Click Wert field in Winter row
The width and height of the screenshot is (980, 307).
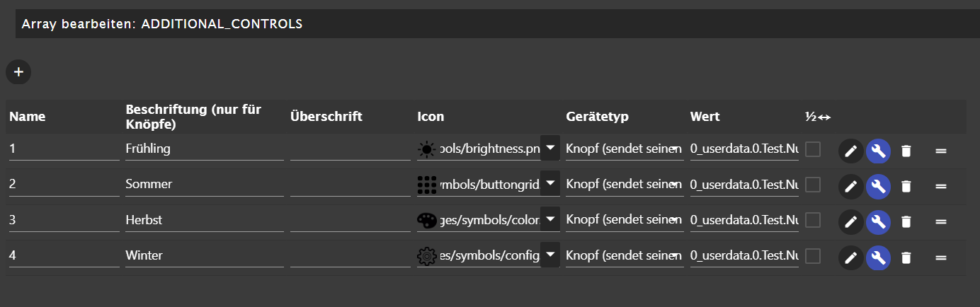click(743, 255)
